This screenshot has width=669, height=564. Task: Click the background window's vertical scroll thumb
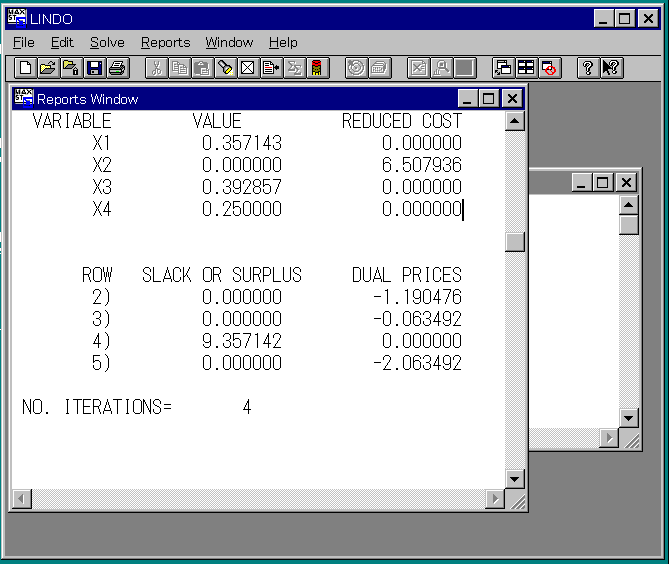(x=628, y=225)
